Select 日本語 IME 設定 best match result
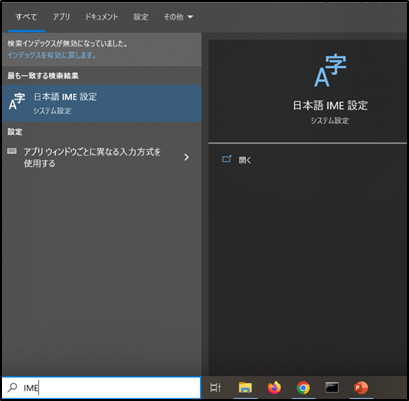The width and height of the screenshot is (409, 401). pos(101,103)
